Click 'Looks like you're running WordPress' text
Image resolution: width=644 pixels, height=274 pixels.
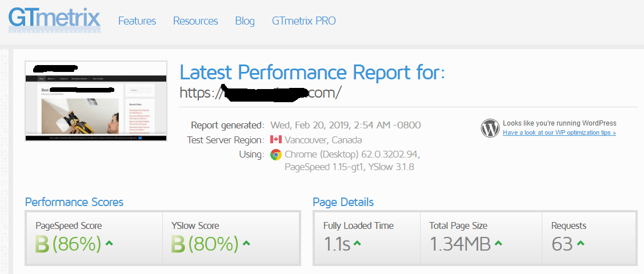(559, 123)
